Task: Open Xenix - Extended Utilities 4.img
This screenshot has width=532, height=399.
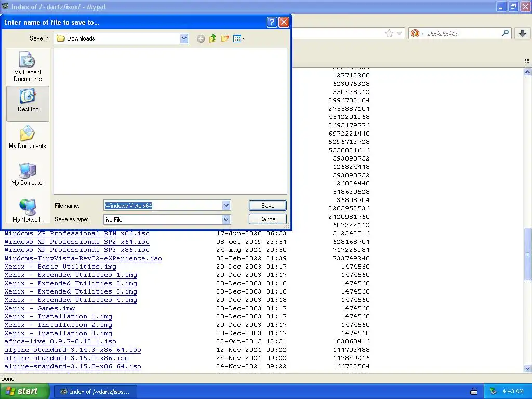Action: [x=71, y=300]
